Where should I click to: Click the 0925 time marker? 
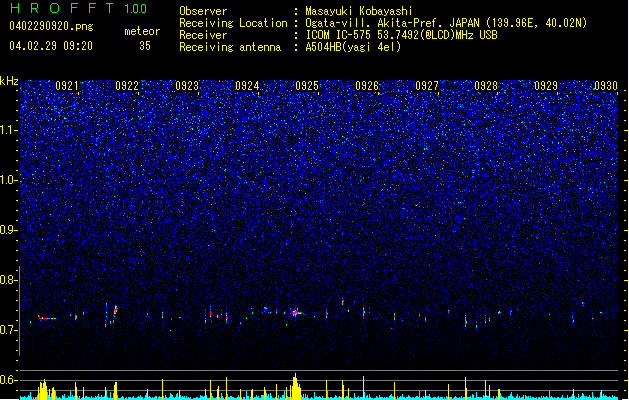click(x=307, y=86)
